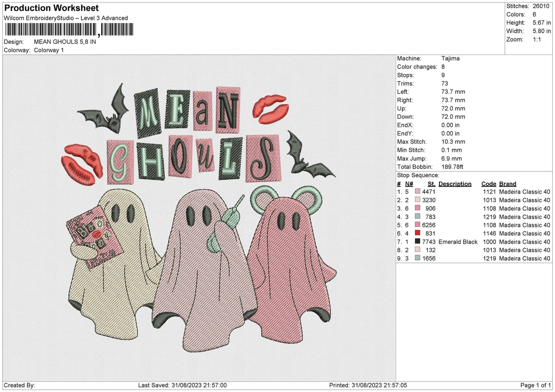This screenshot has width=555, height=392.
Task: Select the Emerald Black 7743 color chip
Action: pos(419,242)
